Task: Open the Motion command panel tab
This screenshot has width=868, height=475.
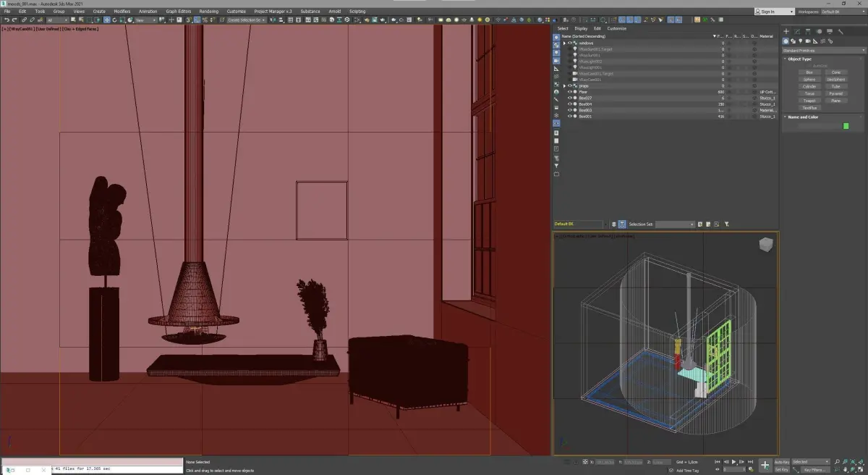Action: click(819, 31)
